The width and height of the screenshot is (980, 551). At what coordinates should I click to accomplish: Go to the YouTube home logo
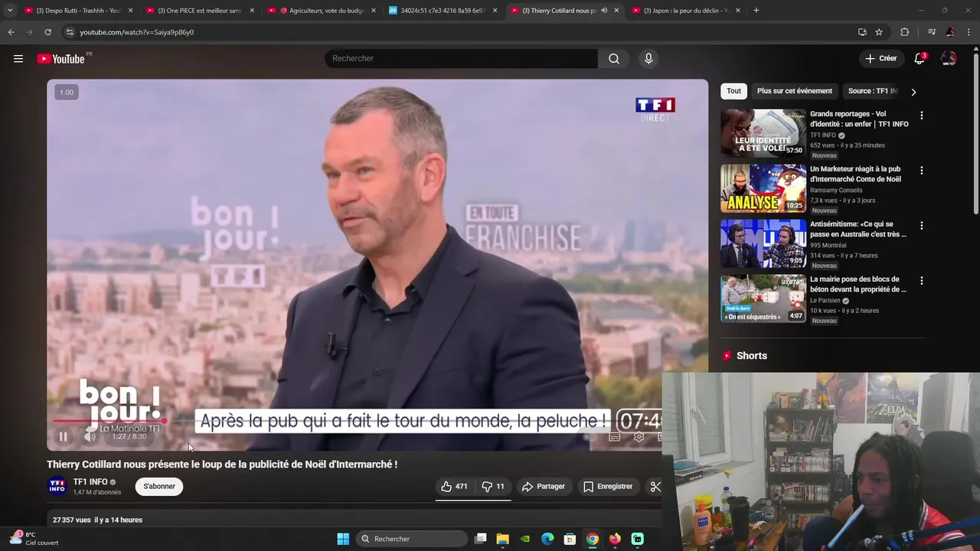point(60,59)
